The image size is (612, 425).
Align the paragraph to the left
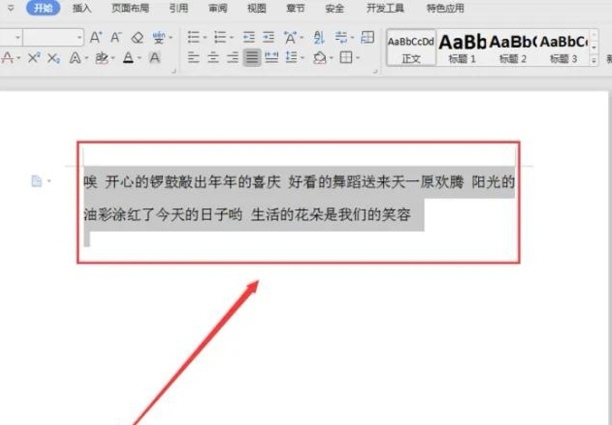[x=193, y=58]
